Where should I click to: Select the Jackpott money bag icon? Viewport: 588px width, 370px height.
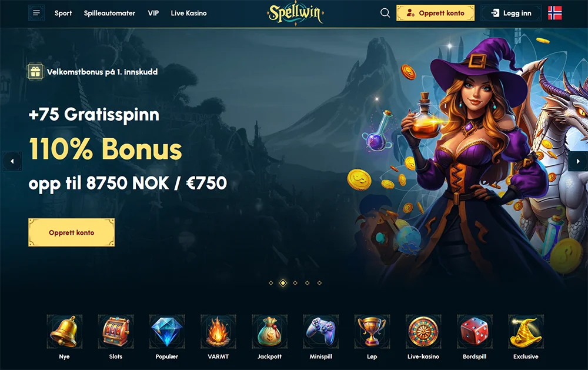coord(270,332)
